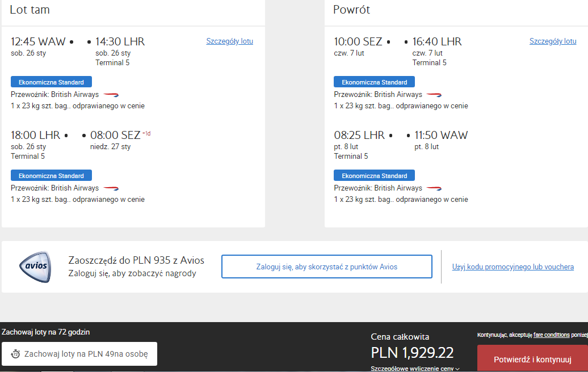Confirm and continue with Potwierdź i kontynuuj

pos(532,359)
